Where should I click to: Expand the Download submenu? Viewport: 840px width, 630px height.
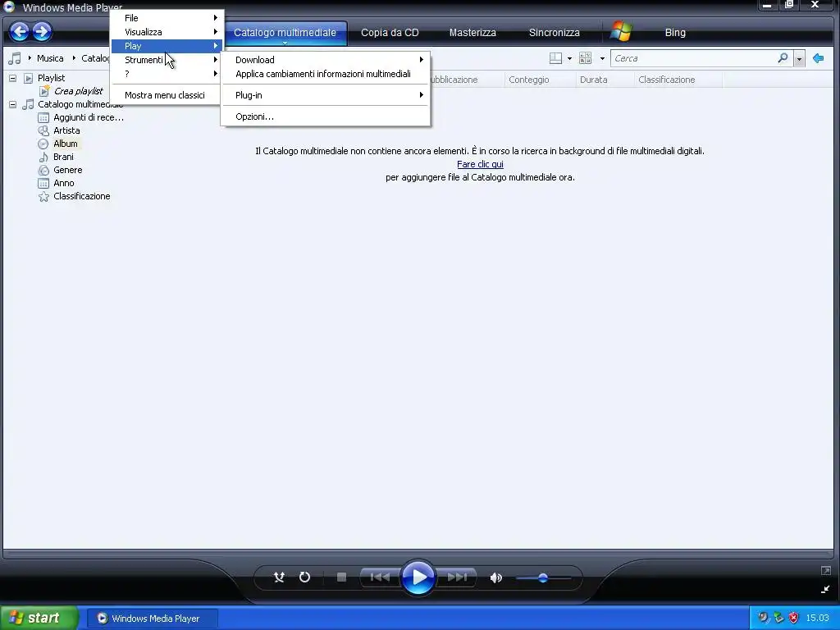tap(325, 60)
